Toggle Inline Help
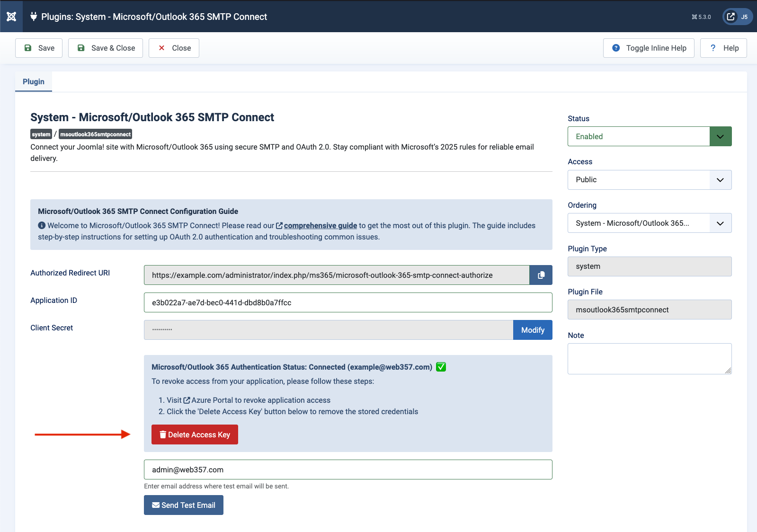 (649, 48)
